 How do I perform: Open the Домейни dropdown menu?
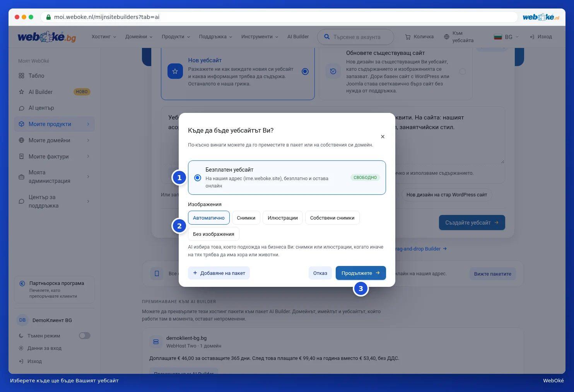click(139, 37)
